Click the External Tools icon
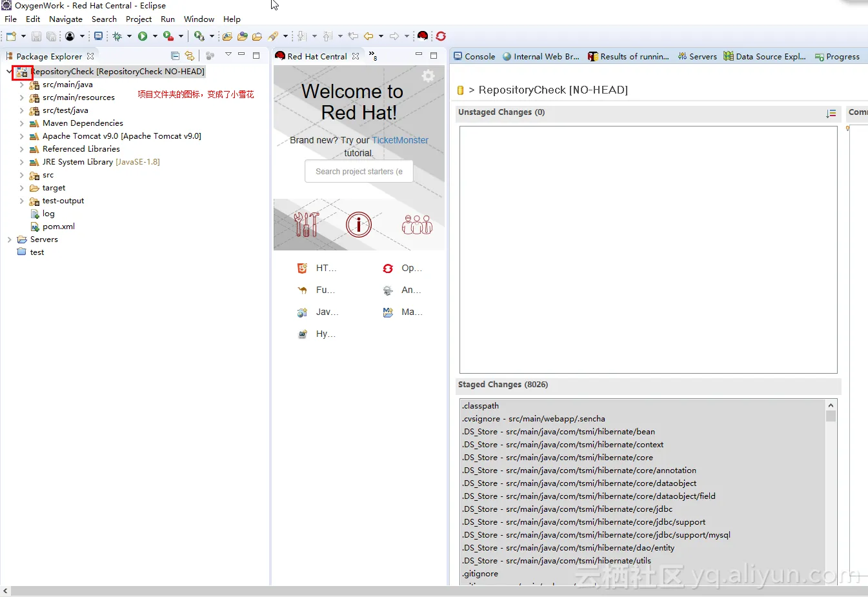 pyautogui.click(x=199, y=36)
